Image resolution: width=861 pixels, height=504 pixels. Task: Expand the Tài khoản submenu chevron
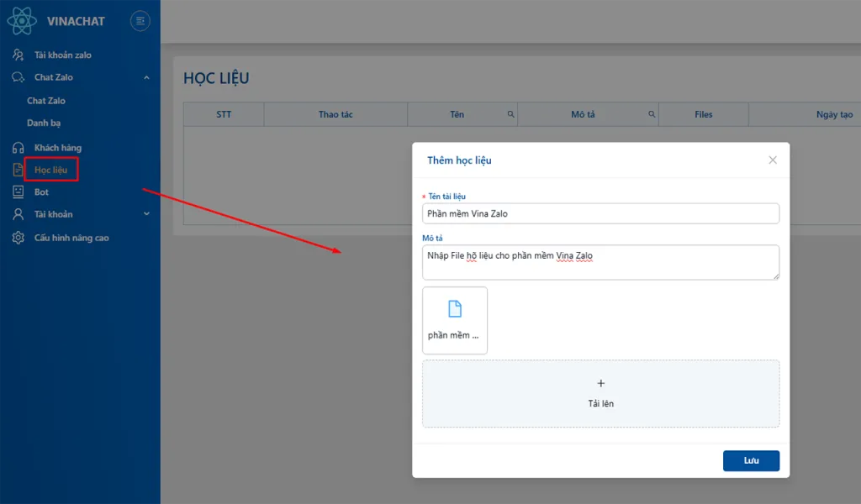tap(146, 214)
